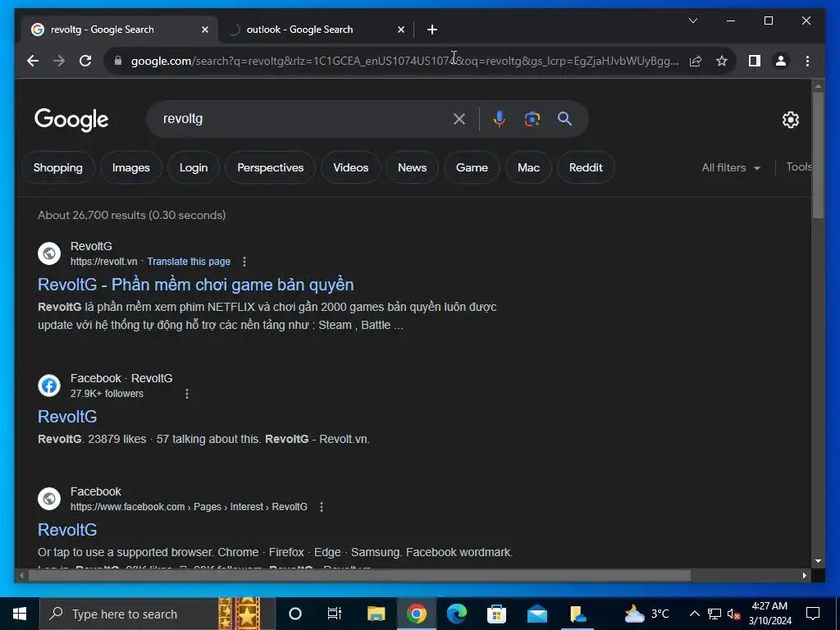Viewport: 840px width, 630px height.
Task: Open Cortana circle on taskbar
Action: (295, 614)
